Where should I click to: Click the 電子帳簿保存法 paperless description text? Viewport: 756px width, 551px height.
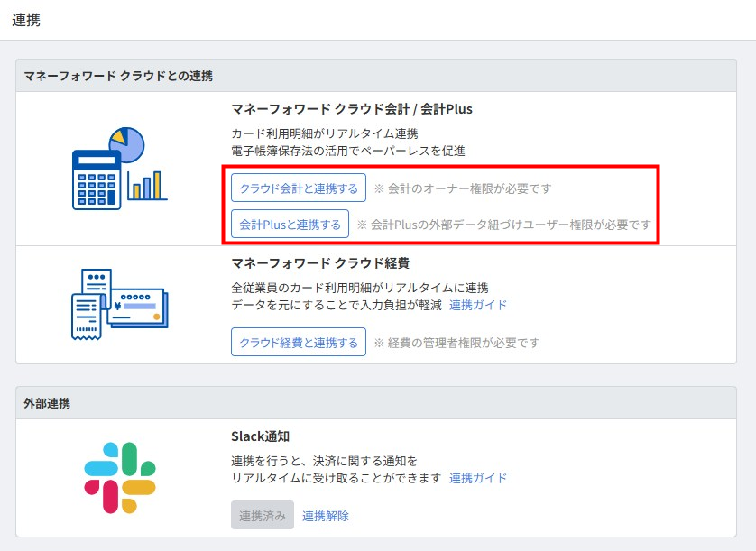[348, 151]
